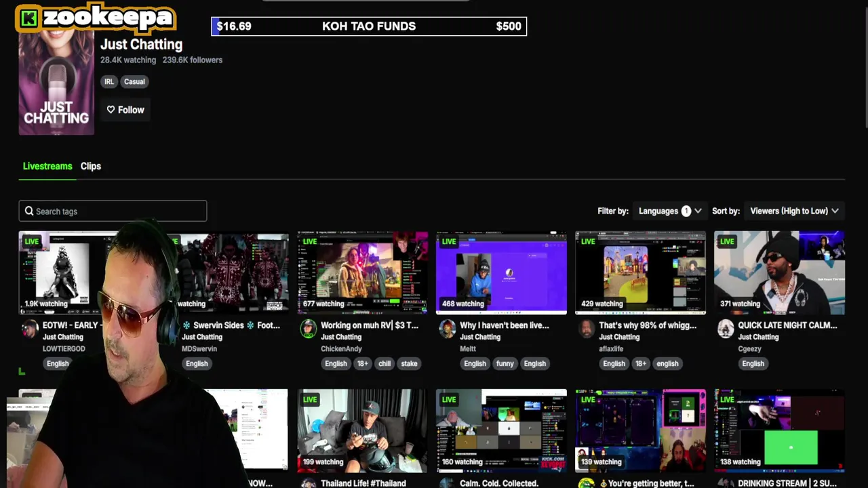The image size is (868, 488).
Task: Click the KOH TAO FUNDS goal progress bar
Action: click(x=369, y=26)
